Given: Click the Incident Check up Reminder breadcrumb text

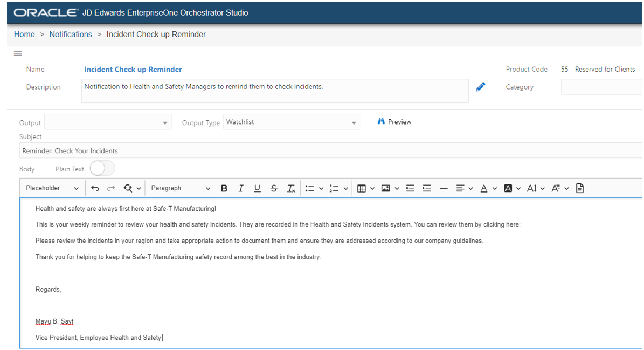Looking at the screenshot, I should tap(156, 35).
